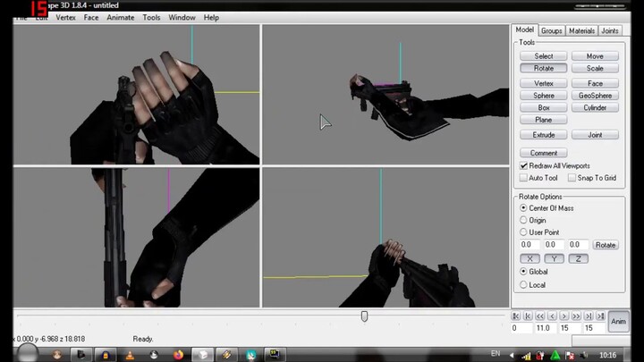Open the padlock taskbar application
Screen dimensions: 644x362
(106, 355)
